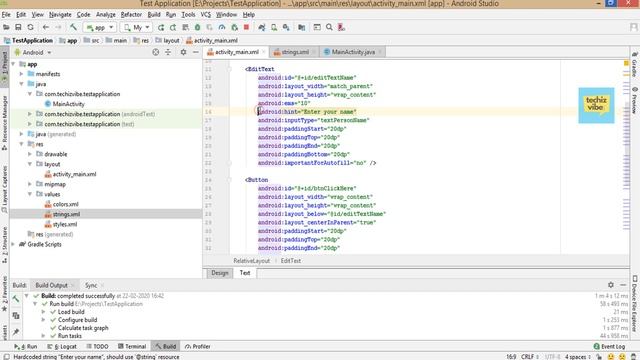640x360 pixels.
Task: Click the Sync/refresh toolbar icon
Action: click(30, 27)
